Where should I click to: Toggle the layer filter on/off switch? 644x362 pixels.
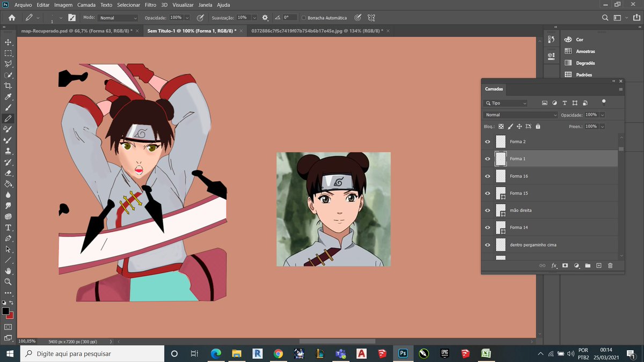point(604,102)
